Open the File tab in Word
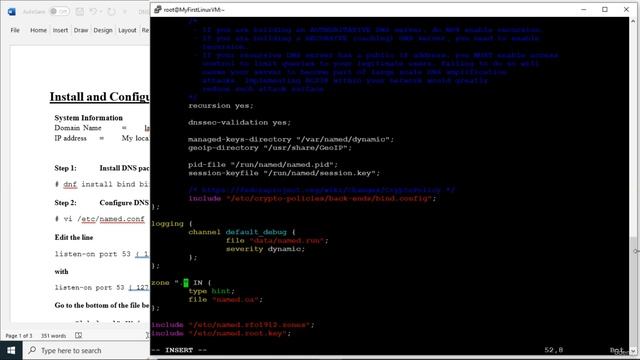This screenshot has height=360, width=640. 15,30
